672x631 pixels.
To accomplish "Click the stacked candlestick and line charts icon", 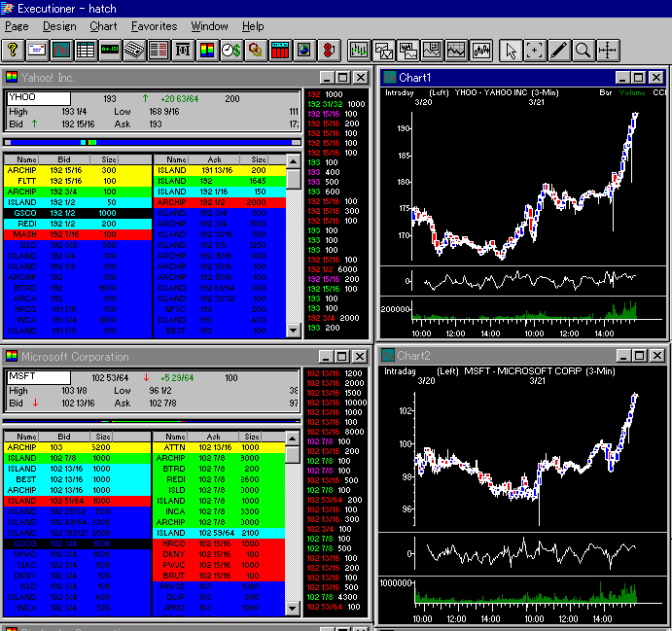I will click(x=407, y=51).
